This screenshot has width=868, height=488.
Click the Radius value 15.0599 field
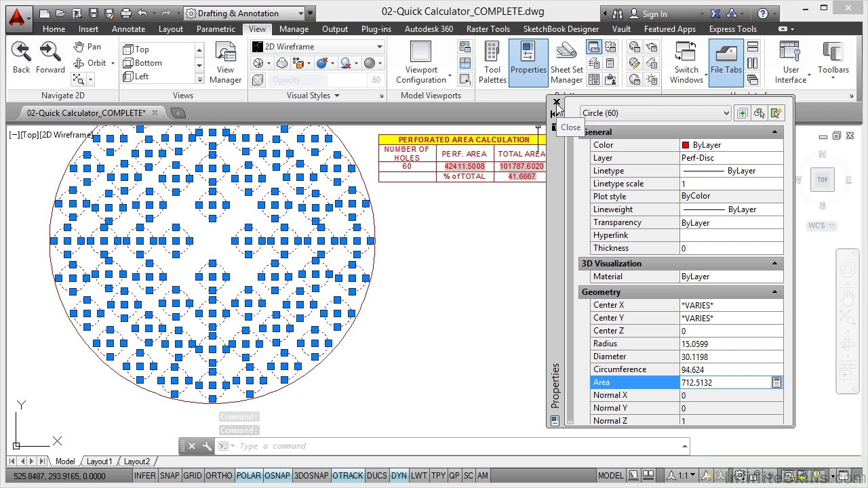(731, 344)
